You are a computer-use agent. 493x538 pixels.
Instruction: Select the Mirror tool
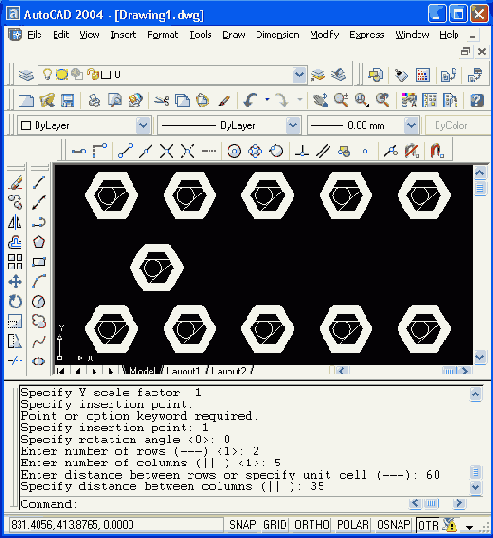(15, 222)
